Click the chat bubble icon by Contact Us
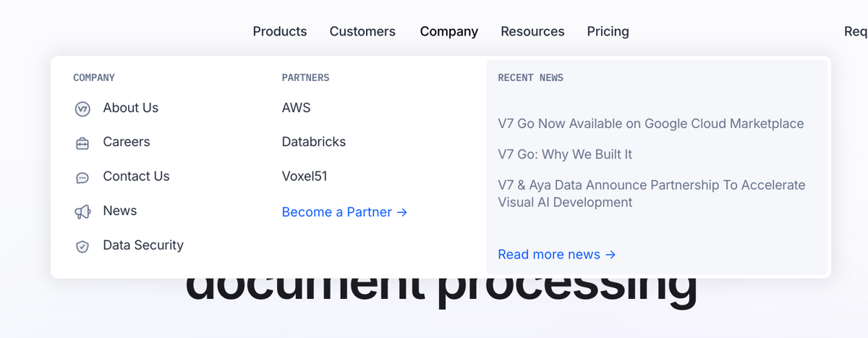Image resolution: width=868 pixels, height=338 pixels. 82,177
